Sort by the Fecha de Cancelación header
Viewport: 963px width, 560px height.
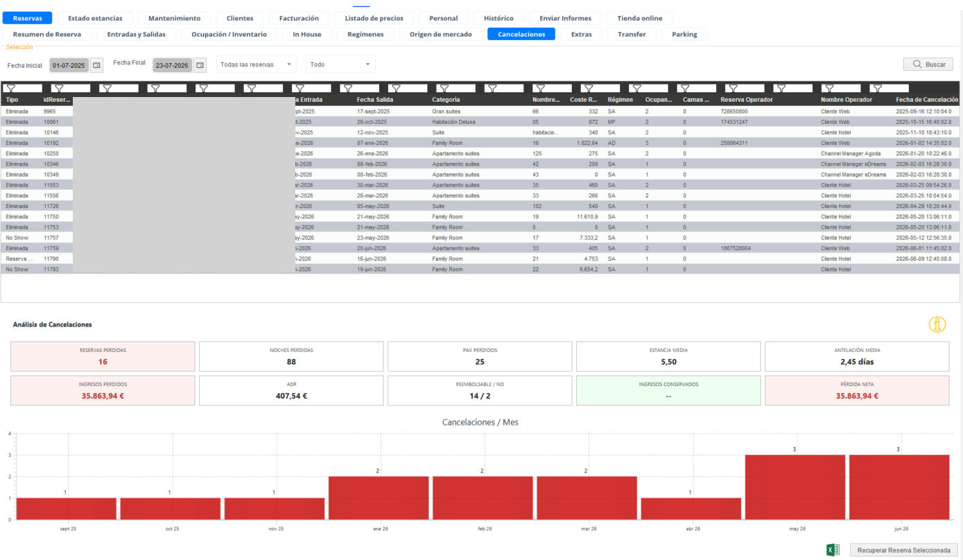[926, 100]
